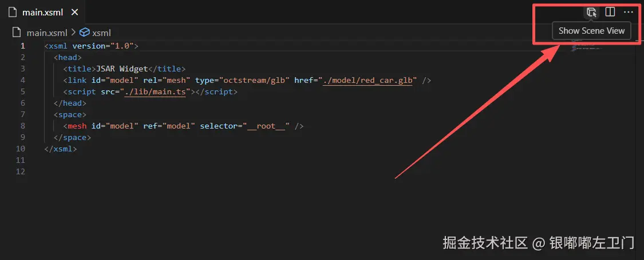Click the file icon in main.xsml tab

point(13,13)
